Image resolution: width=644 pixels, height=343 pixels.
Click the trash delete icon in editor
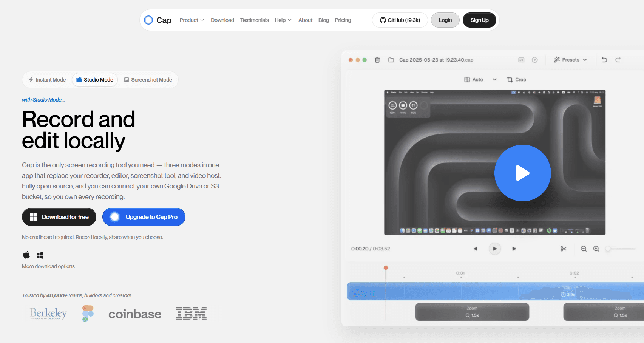coord(377,60)
